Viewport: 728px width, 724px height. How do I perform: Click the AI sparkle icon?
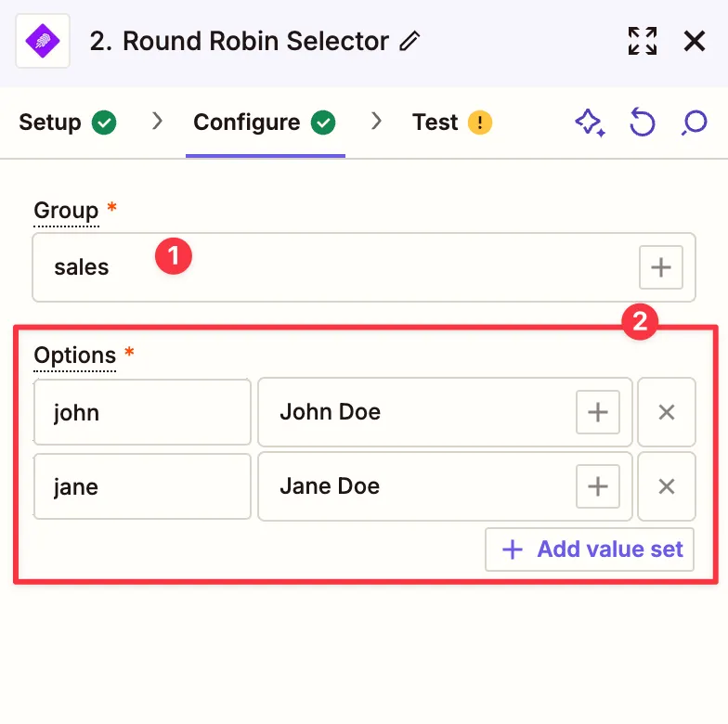tap(590, 123)
